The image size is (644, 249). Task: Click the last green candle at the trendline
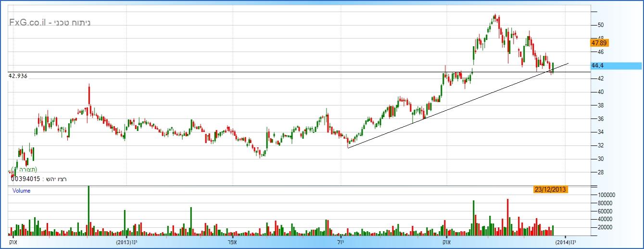pos(553,67)
